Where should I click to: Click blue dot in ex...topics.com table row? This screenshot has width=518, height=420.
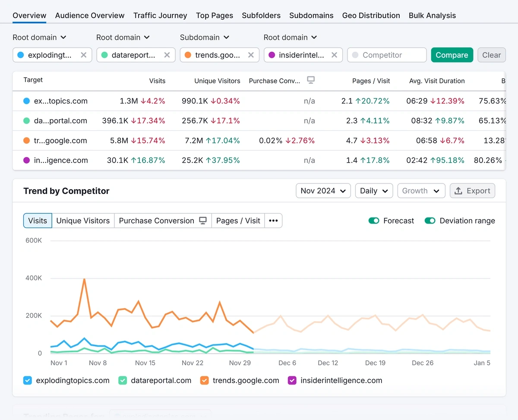[27, 101]
